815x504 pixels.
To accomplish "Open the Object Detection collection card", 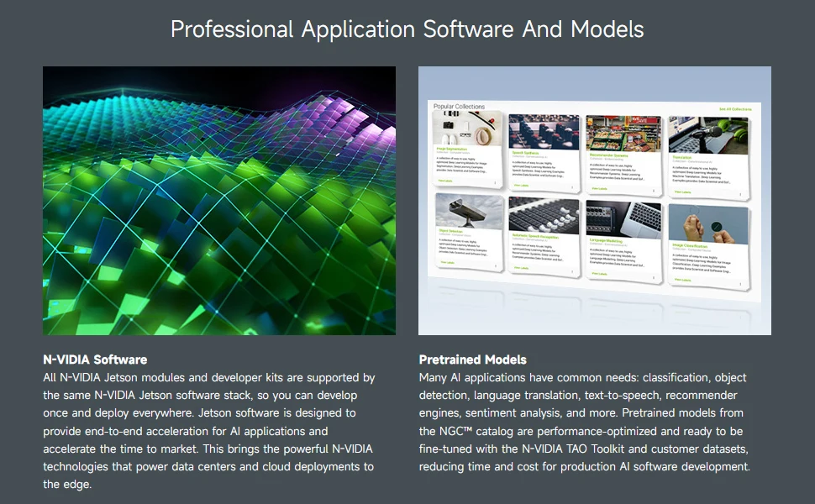I will 470,233.
